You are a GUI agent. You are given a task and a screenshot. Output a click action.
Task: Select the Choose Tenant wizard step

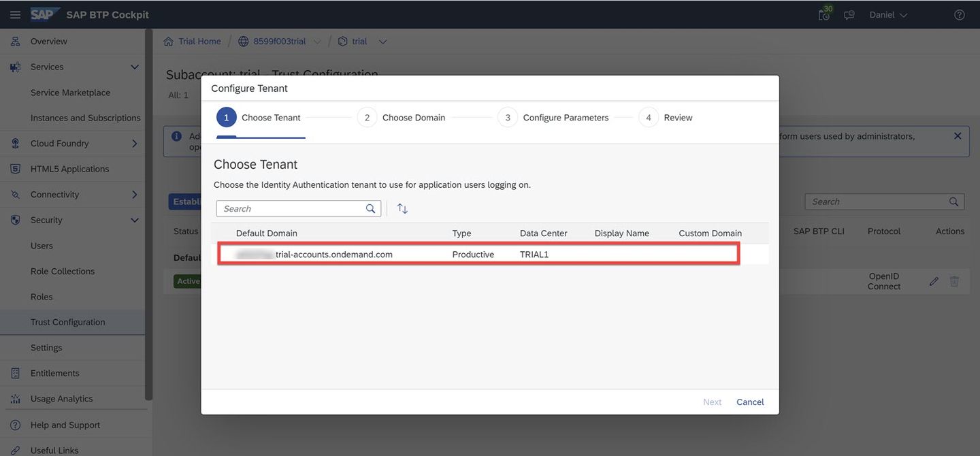pyautogui.click(x=259, y=118)
